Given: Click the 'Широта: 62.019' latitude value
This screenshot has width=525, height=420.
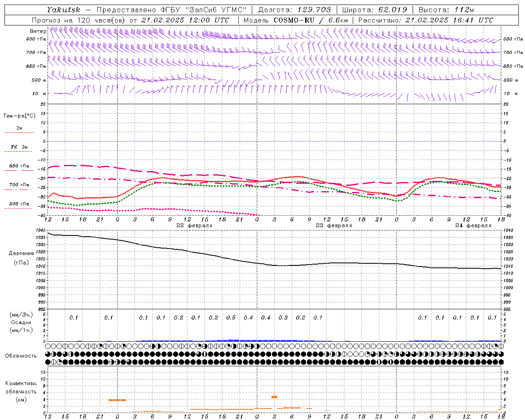Looking at the screenshot, I should pyautogui.click(x=374, y=10).
